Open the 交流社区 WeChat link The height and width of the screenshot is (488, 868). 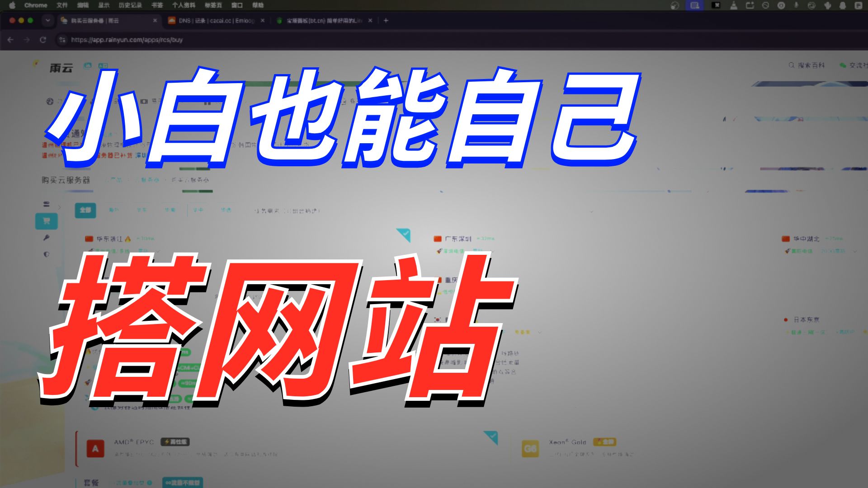tap(854, 66)
